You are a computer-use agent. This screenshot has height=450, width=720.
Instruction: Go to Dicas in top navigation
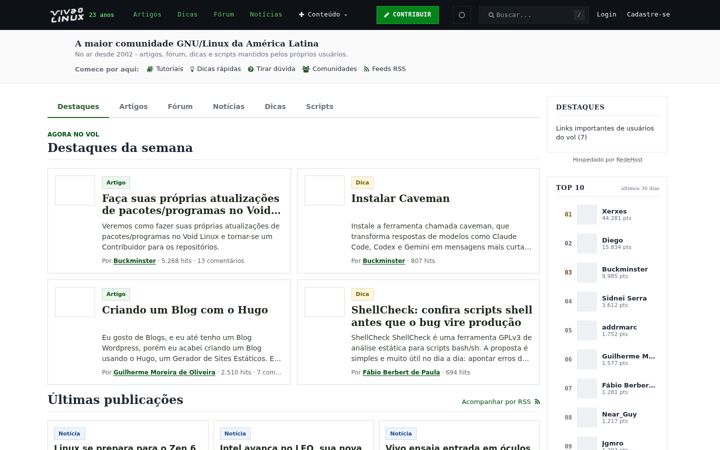click(187, 15)
